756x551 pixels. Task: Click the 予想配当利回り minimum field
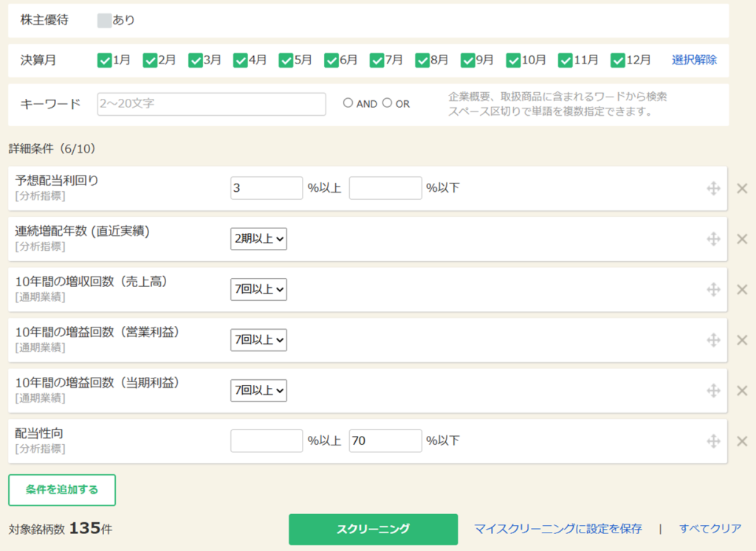pyautogui.click(x=267, y=188)
